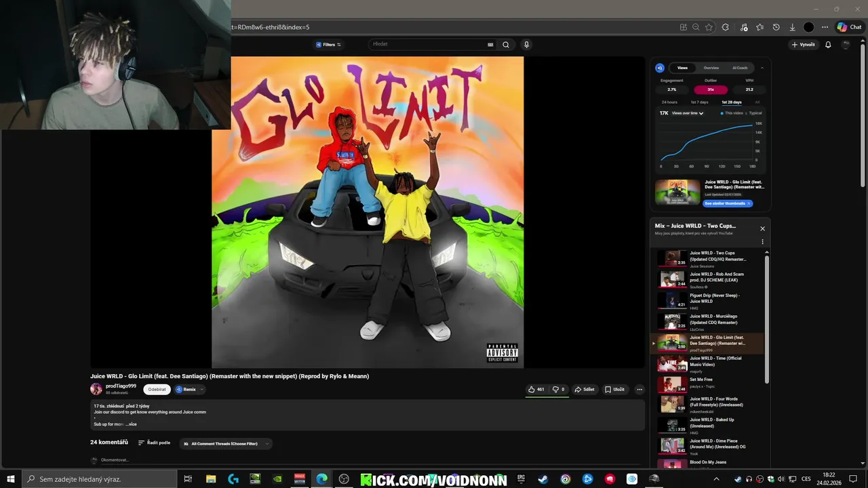Open browser downloads arrow icon

coord(792,27)
